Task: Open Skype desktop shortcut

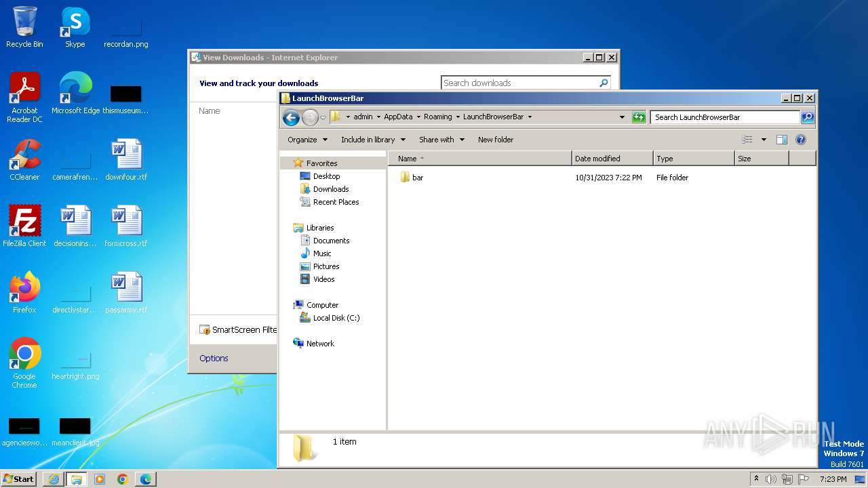Action: tap(75, 27)
